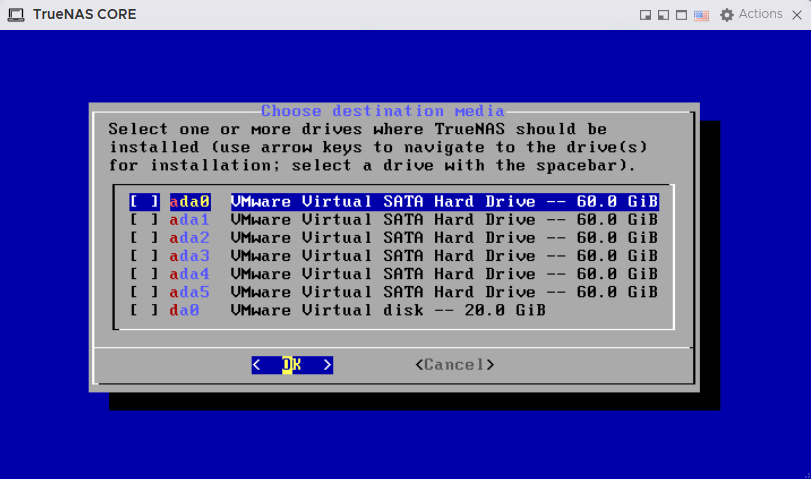This screenshot has width=811, height=479.
Task: Click the TrueNAS CORE window title text
Action: click(85, 14)
